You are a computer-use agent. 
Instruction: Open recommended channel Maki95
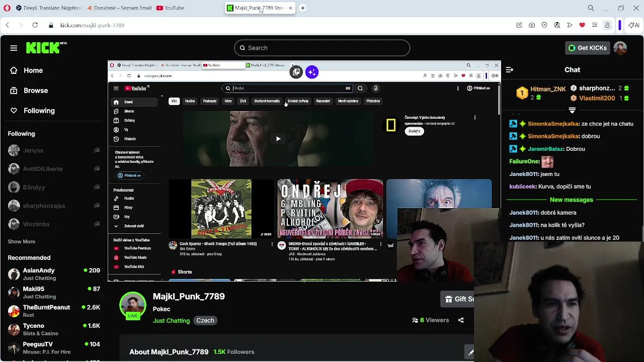tap(54, 293)
